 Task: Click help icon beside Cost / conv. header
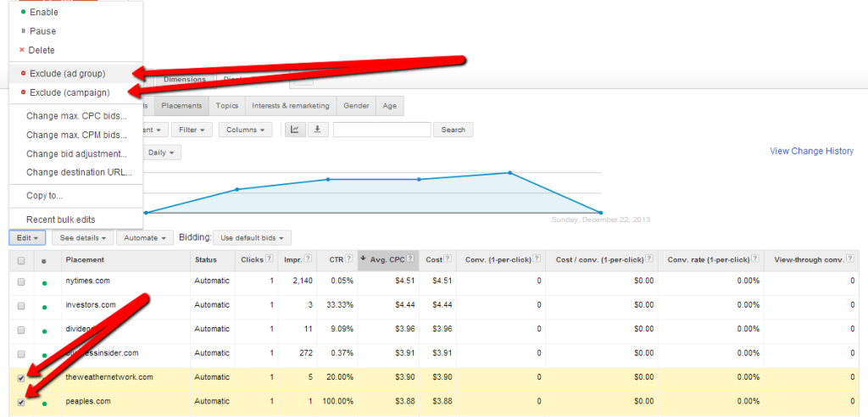649,259
